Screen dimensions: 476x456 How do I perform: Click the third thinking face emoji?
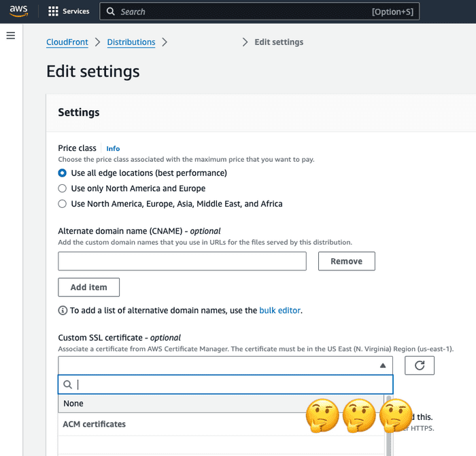(x=396, y=416)
